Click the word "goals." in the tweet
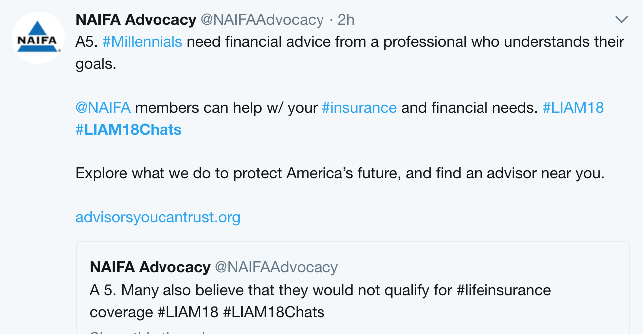This screenshot has height=334, width=644. click(96, 64)
